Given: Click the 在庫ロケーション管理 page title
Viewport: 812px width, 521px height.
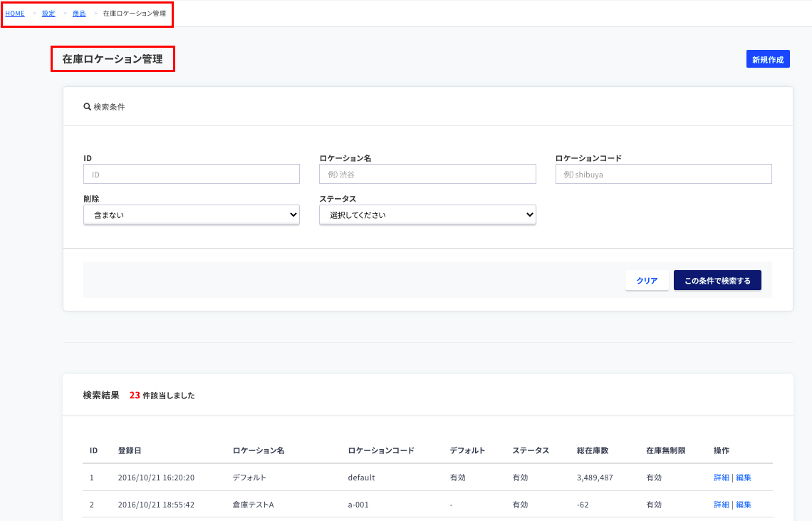Looking at the screenshot, I should [113, 59].
